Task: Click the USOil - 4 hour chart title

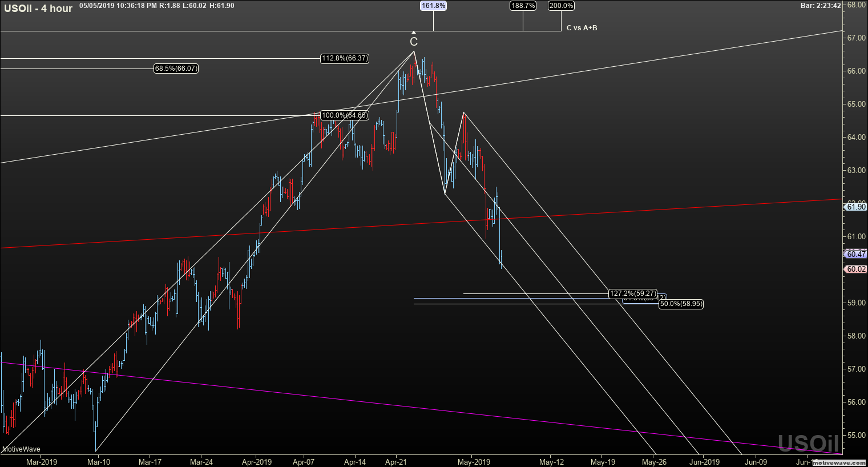Action: click(38, 9)
